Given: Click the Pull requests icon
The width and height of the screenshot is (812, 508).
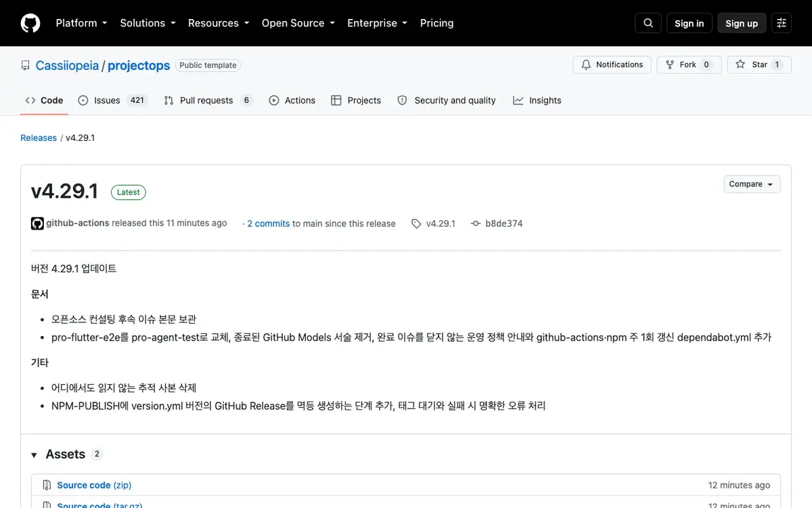Looking at the screenshot, I should coord(169,100).
